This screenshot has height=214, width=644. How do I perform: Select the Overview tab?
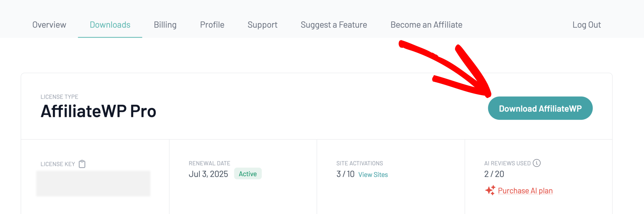click(x=49, y=25)
